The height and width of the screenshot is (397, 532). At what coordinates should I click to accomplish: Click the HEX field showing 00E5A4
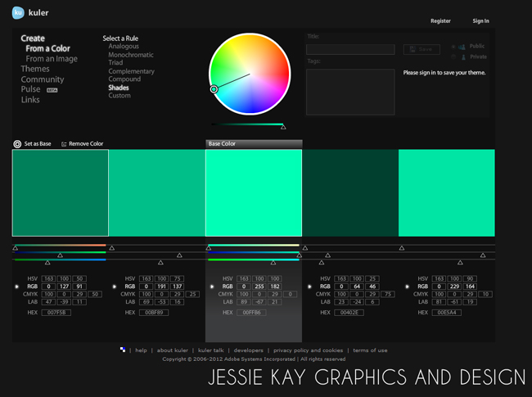click(x=447, y=313)
